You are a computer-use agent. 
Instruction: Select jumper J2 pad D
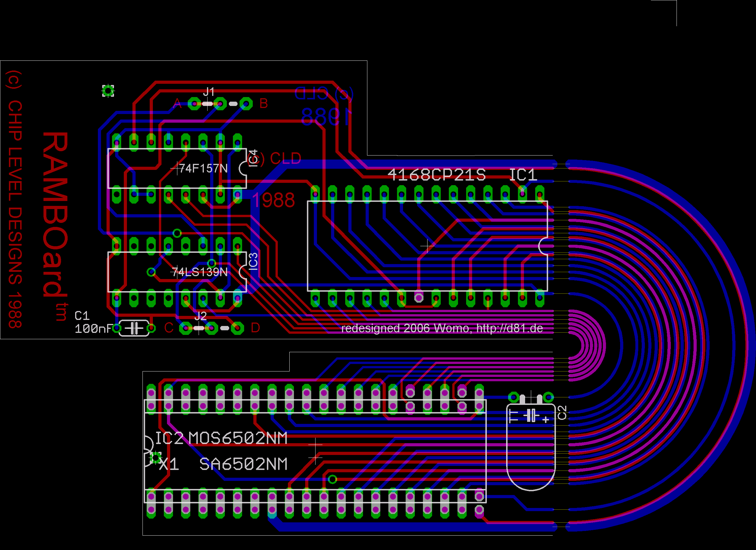pyautogui.click(x=237, y=328)
